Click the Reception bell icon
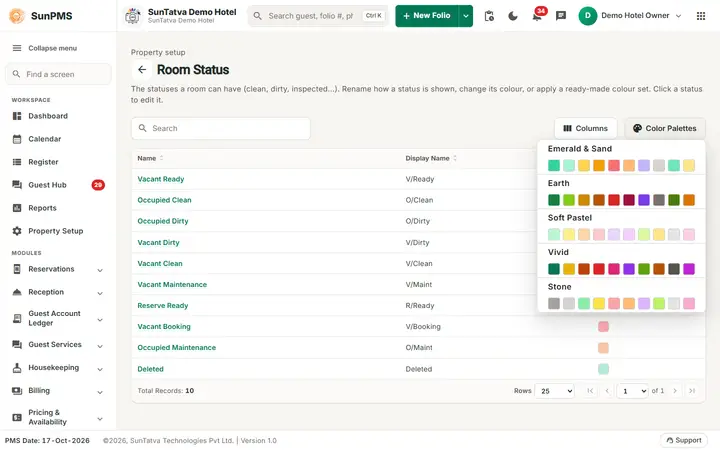This screenshot has height=450, width=720. (17, 292)
